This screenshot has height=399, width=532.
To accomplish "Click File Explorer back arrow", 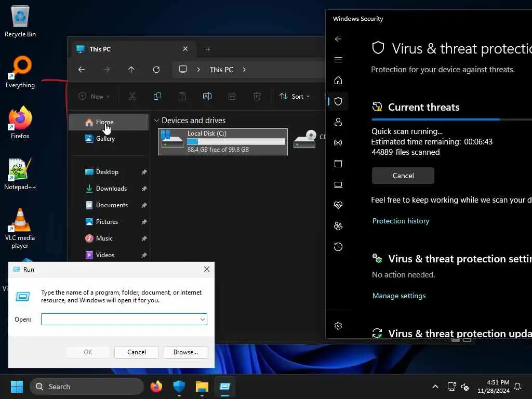I will click(82, 70).
